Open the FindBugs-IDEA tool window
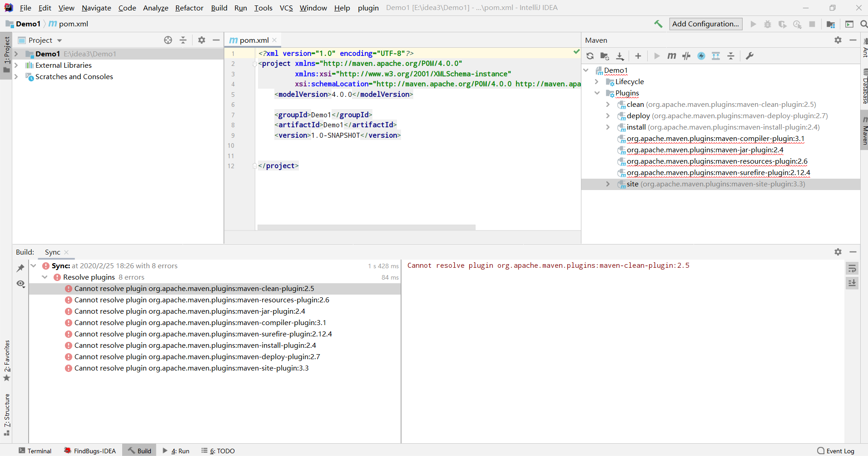The height and width of the screenshot is (456, 868). [89, 451]
